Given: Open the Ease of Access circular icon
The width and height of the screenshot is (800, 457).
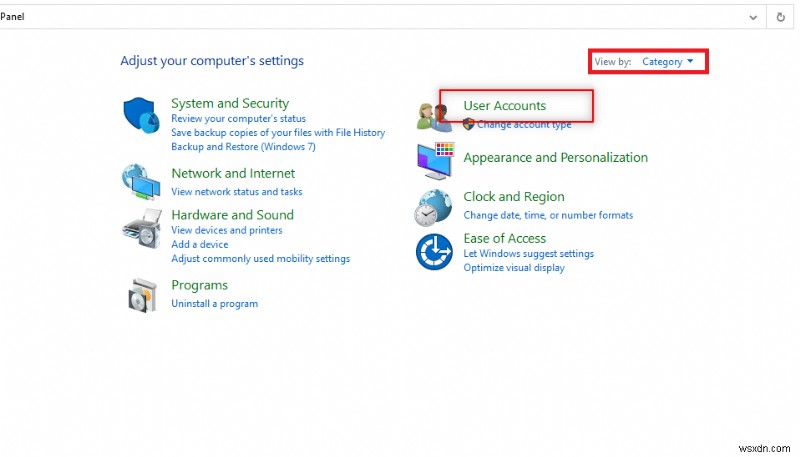Looking at the screenshot, I should pos(434,252).
